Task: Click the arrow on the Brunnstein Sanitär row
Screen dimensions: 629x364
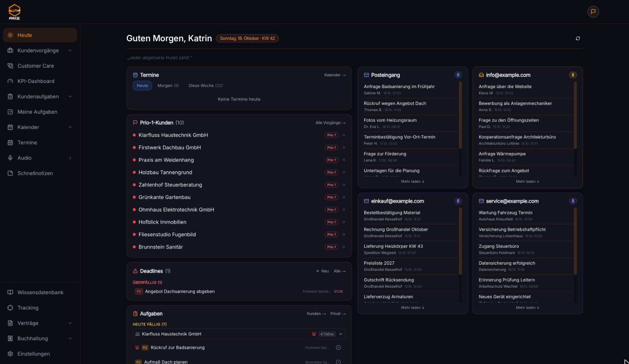Action: point(343,247)
